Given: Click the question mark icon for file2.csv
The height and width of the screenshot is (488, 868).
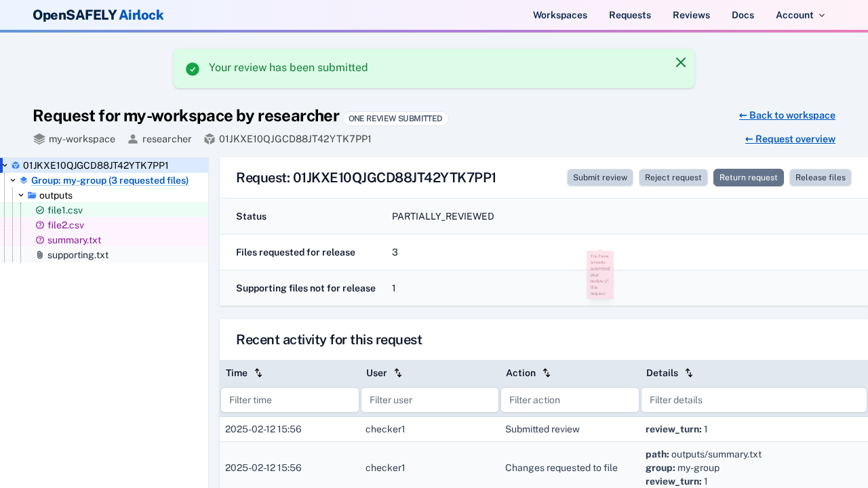Looking at the screenshot, I should pos(40,225).
